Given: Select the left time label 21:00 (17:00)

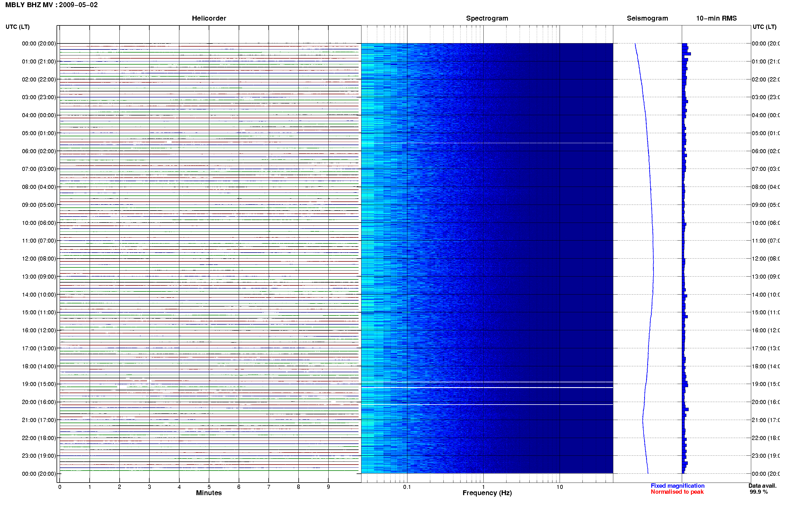Looking at the screenshot, I should pos(39,420).
